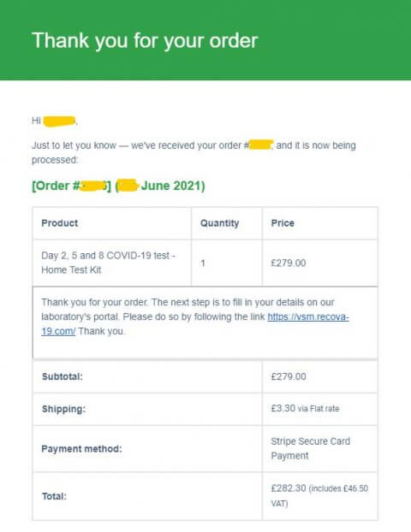Click the redacted name after Hi
411x532 pixels.
pos(59,121)
